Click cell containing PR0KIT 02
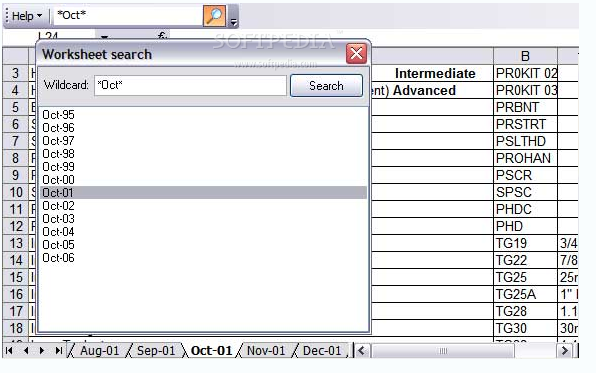 coord(525,73)
